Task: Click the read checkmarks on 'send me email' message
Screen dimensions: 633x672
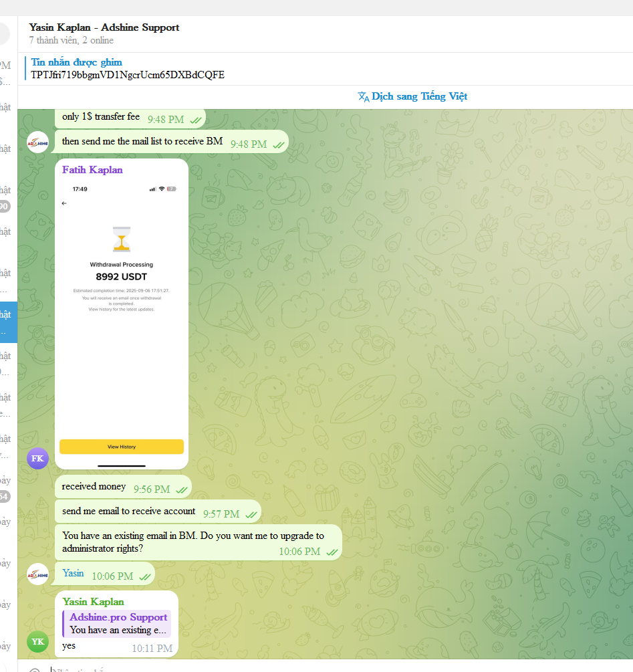Action: coord(251,515)
